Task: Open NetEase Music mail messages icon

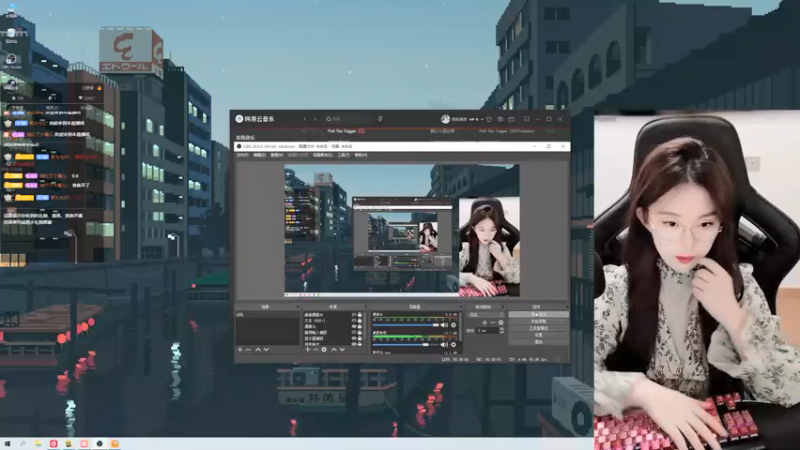Action: pyautogui.click(x=512, y=119)
